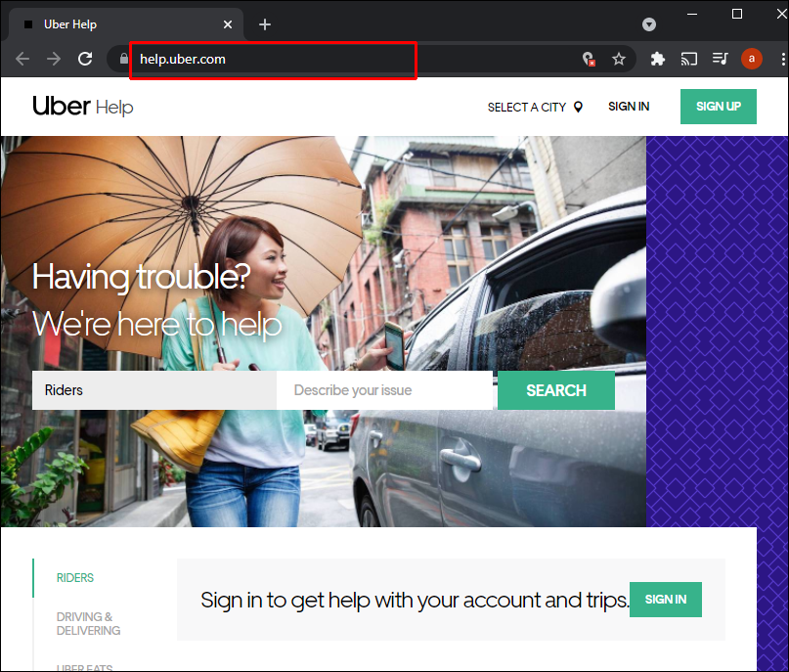This screenshot has height=672, width=789.
Task: Open the media controls icon
Action: point(720,59)
